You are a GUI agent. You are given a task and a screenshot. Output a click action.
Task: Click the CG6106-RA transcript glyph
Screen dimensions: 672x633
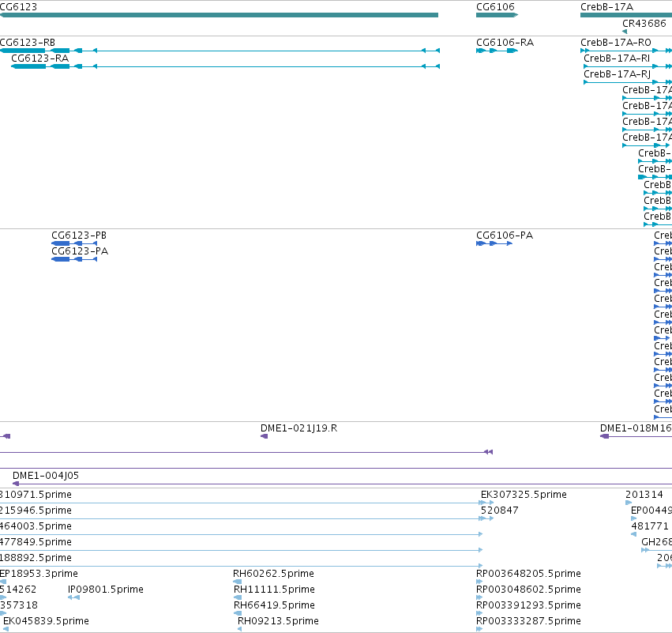(497, 51)
